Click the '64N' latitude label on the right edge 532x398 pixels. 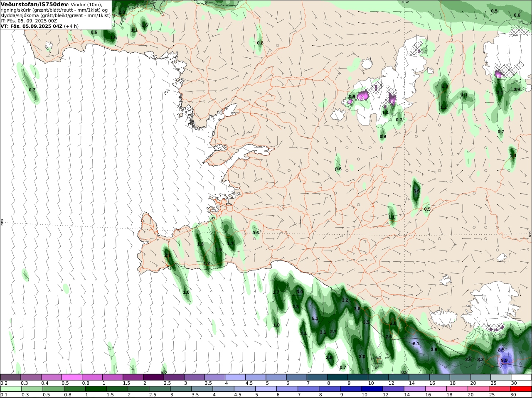[530, 233]
